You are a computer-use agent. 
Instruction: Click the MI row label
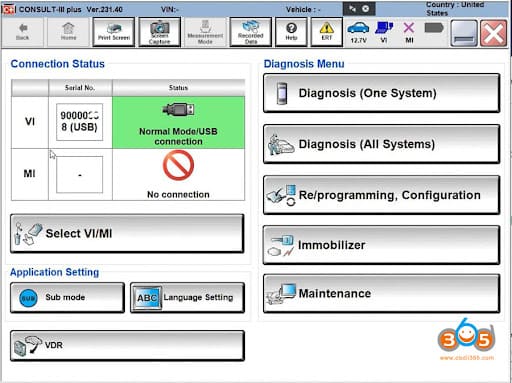coord(29,174)
